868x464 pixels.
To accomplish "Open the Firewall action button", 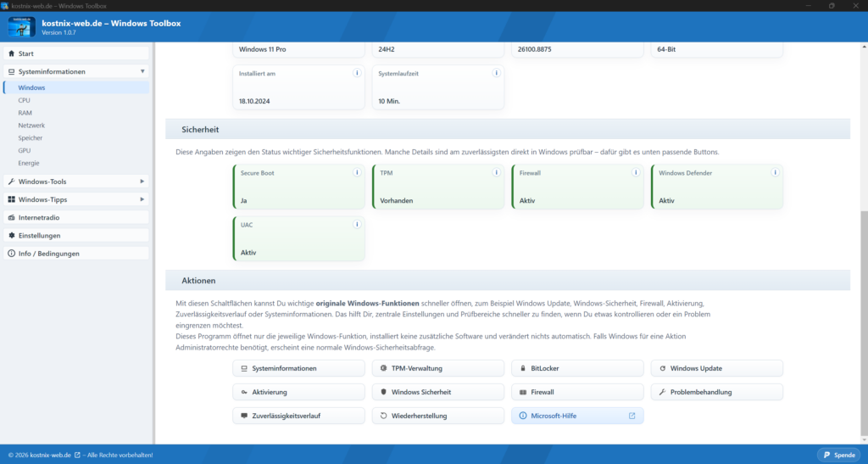I will [577, 392].
